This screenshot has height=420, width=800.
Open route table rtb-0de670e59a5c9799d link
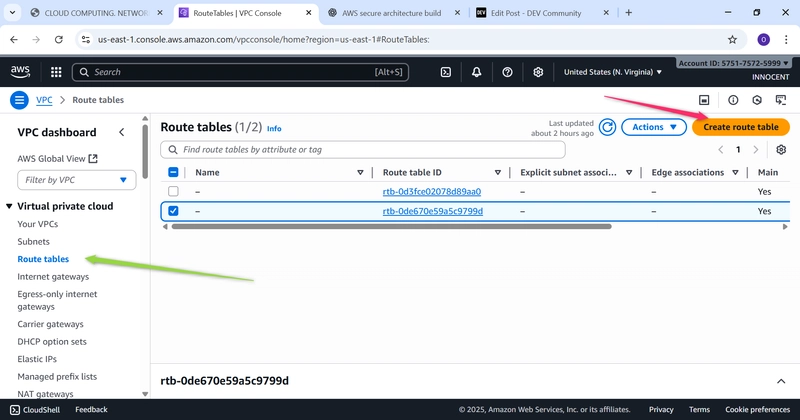pyautogui.click(x=433, y=211)
